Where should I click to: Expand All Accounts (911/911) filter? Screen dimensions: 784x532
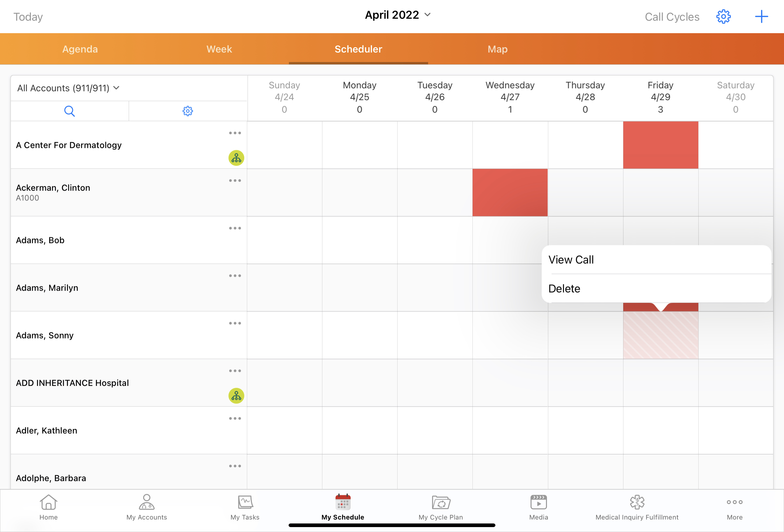69,88
